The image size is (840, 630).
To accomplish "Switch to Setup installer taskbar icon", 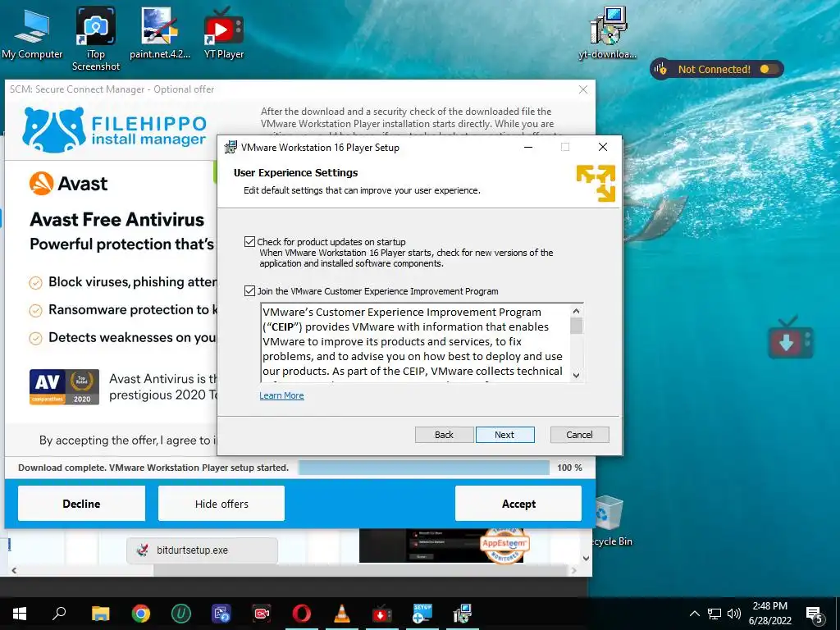I will pos(422,614).
